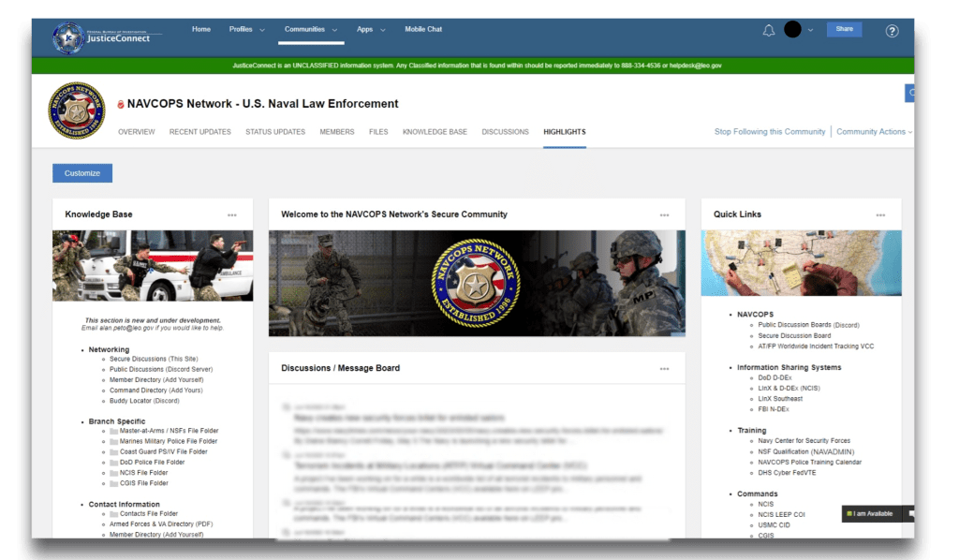This screenshot has height=560, width=959.
Task: Toggle the I am Available chat status
Action: pos(873,514)
